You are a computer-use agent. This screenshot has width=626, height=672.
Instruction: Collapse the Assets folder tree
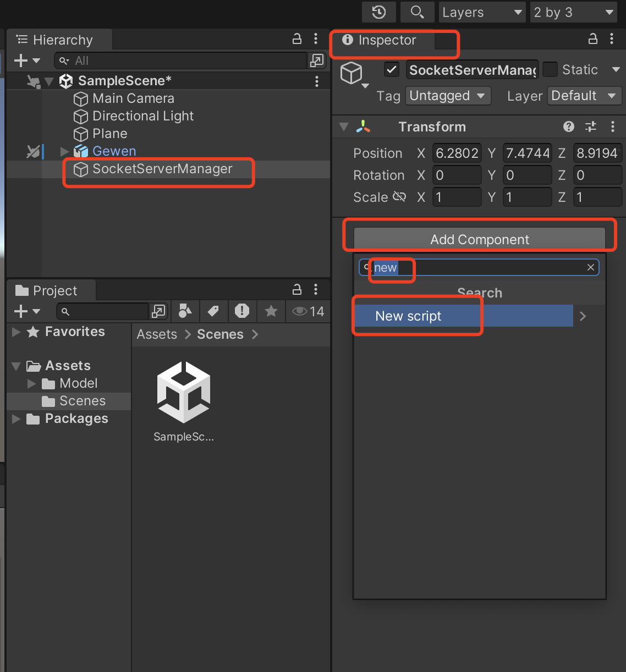click(x=17, y=366)
